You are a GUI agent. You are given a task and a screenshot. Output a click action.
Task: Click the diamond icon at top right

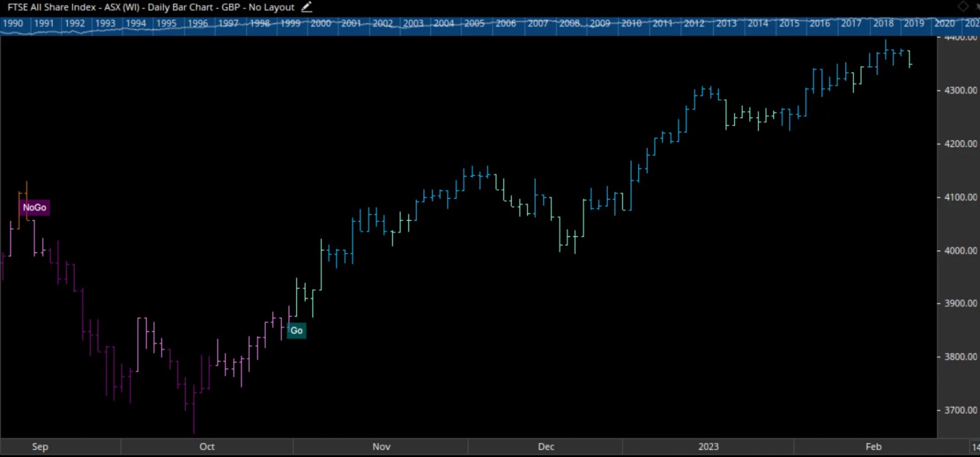963,7
